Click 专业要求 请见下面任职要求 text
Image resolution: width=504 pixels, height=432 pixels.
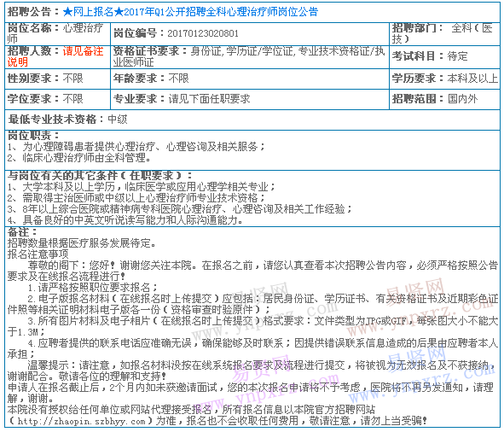(182, 99)
